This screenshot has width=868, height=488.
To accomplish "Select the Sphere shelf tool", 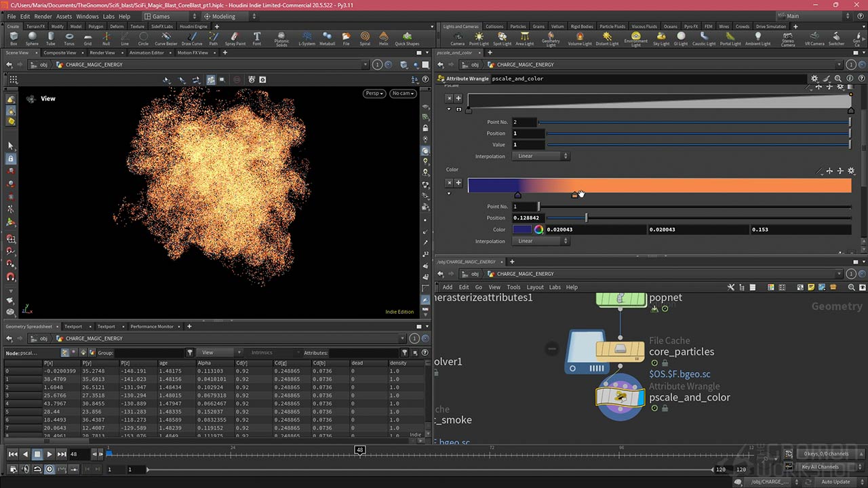I will point(32,38).
